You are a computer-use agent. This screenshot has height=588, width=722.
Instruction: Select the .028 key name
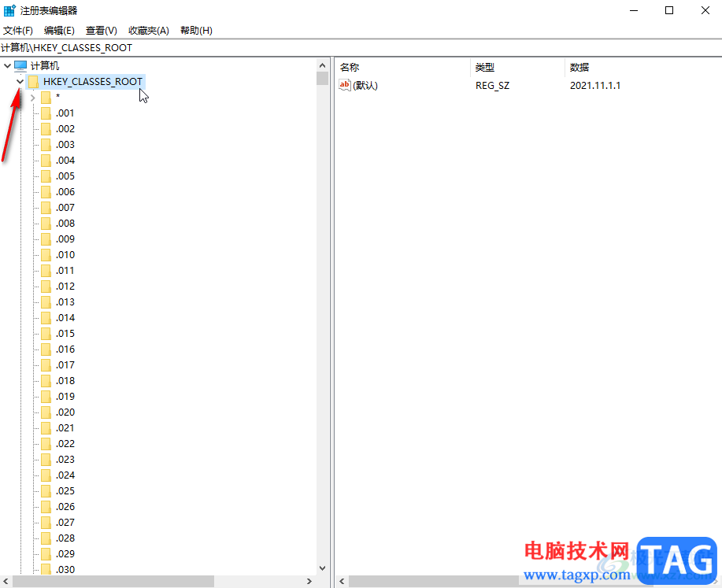[x=65, y=538]
